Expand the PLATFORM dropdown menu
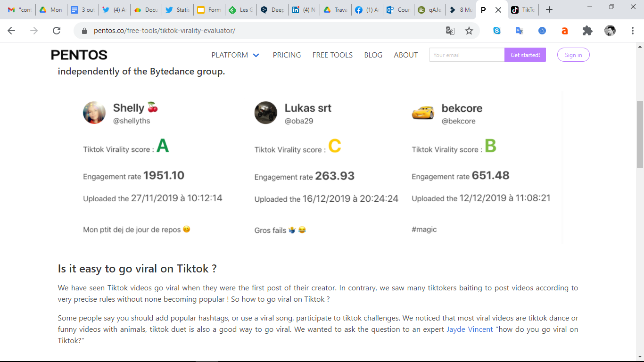The image size is (644, 362). point(235,55)
